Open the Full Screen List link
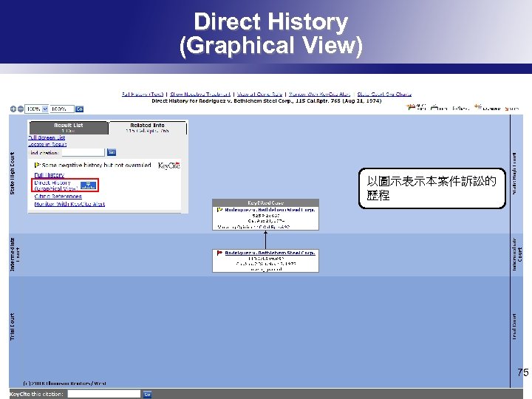The height and width of the screenshot is (399, 532). point(47,137)
